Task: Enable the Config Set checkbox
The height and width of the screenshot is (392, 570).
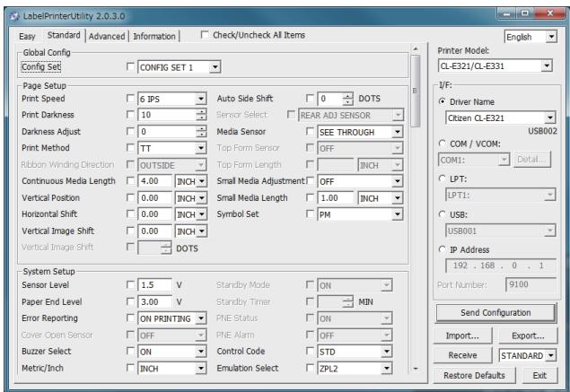Action: pos(130,67)
